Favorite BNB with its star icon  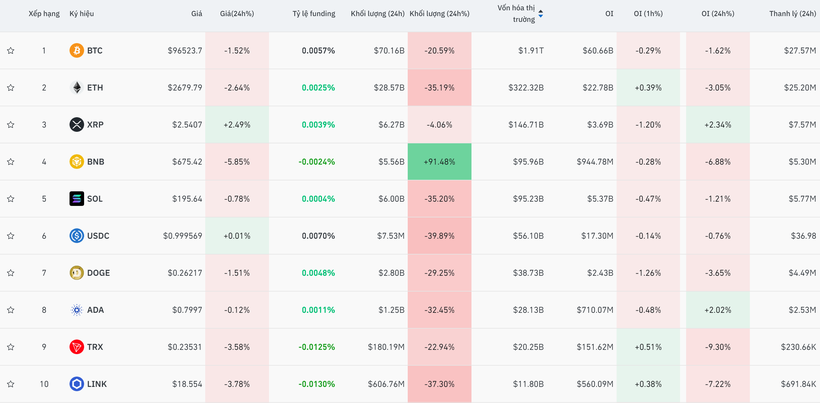point(10,162)
